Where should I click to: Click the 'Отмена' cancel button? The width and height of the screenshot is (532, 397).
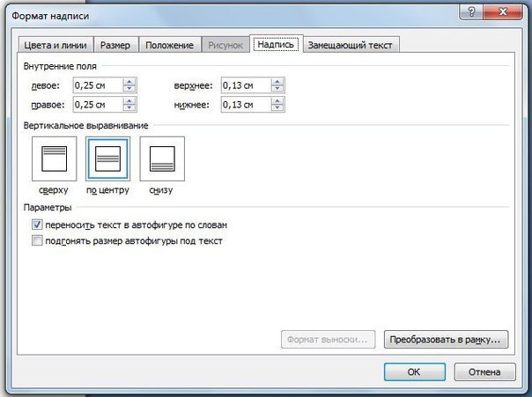pyautogui.click(x=485, y=371)
